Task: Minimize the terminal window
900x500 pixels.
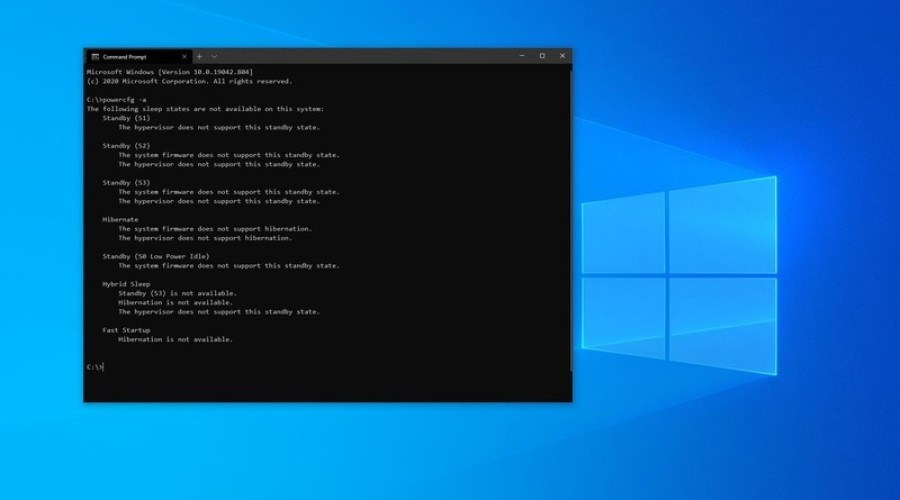Action: pyautogui.click(x=522, y=56)
